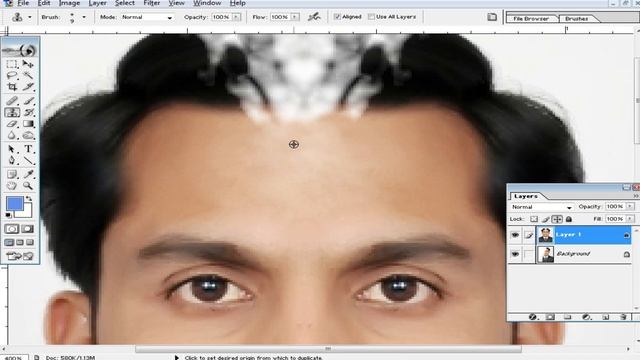Select the Healing Brush tool
The height and width of the screenshot is (360, 640).
(x=12, y=100)
